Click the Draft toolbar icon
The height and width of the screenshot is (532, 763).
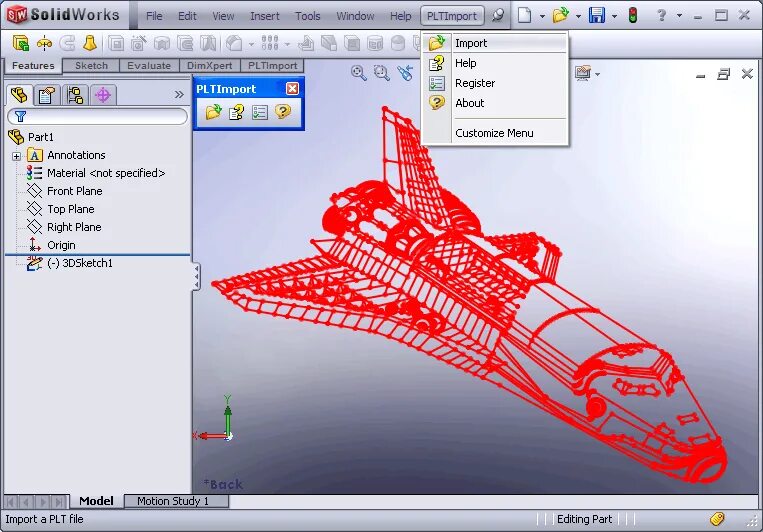point(329,44)
